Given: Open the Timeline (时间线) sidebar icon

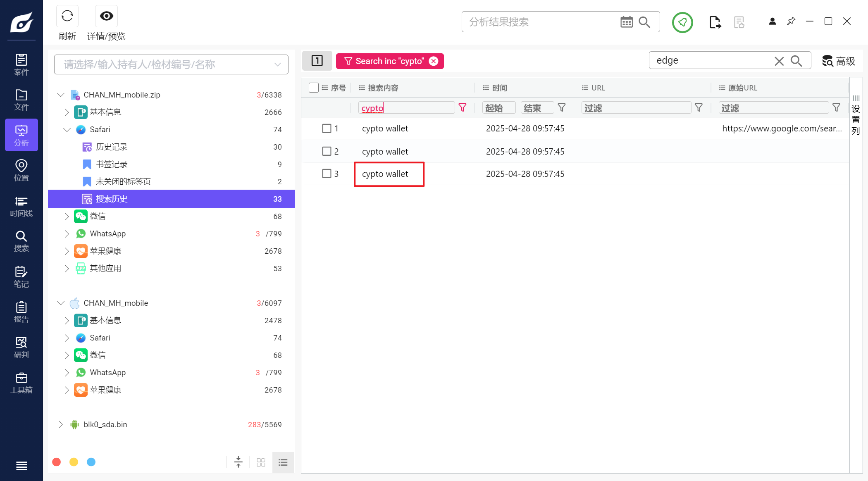Looking at the screenshot, I should click(x=21, y=207).
